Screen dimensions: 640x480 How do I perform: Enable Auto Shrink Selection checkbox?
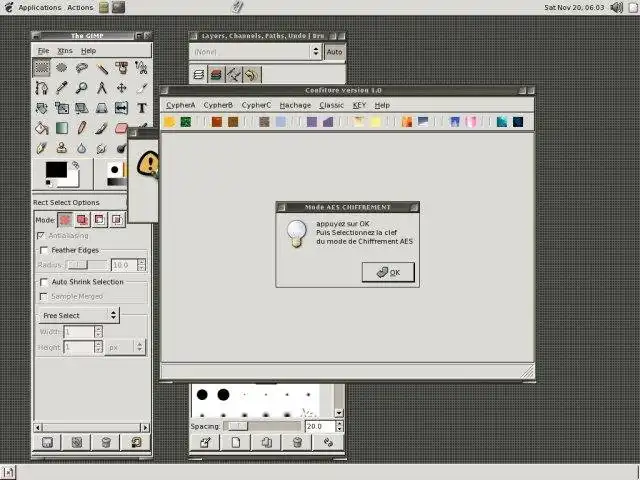pos(44,282)
